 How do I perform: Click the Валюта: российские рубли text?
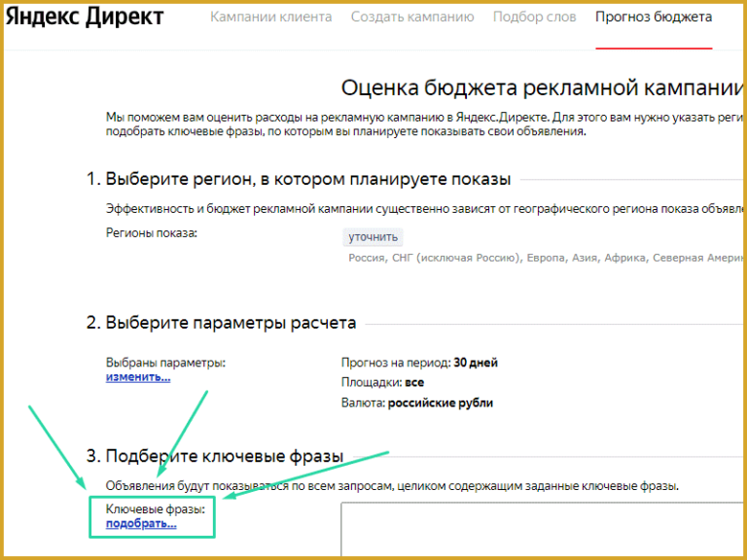[417, 402]
